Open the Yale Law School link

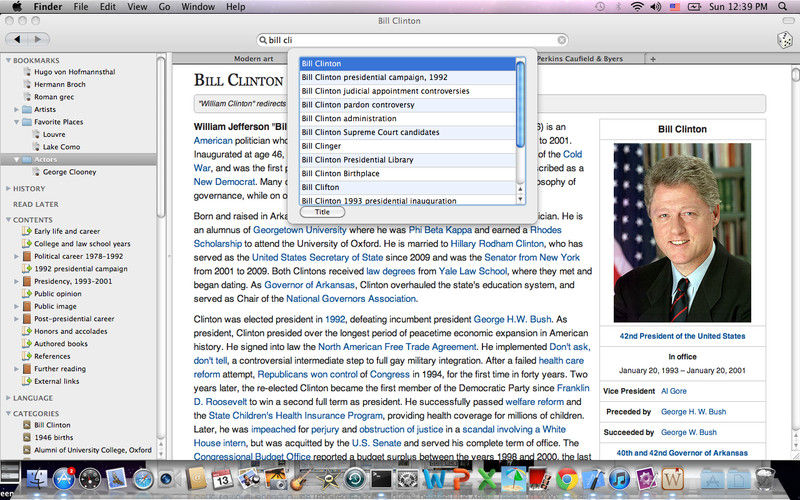[x=472, y=271]
